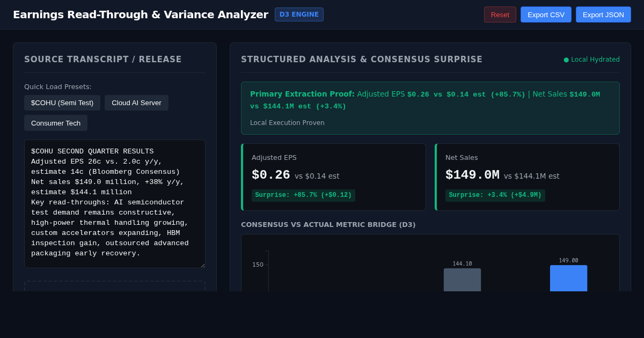Viewport: 644px width, 338px height.
Task: Click the Consensus vs Actual Metric Bridge heading
Action: point(328,224)
